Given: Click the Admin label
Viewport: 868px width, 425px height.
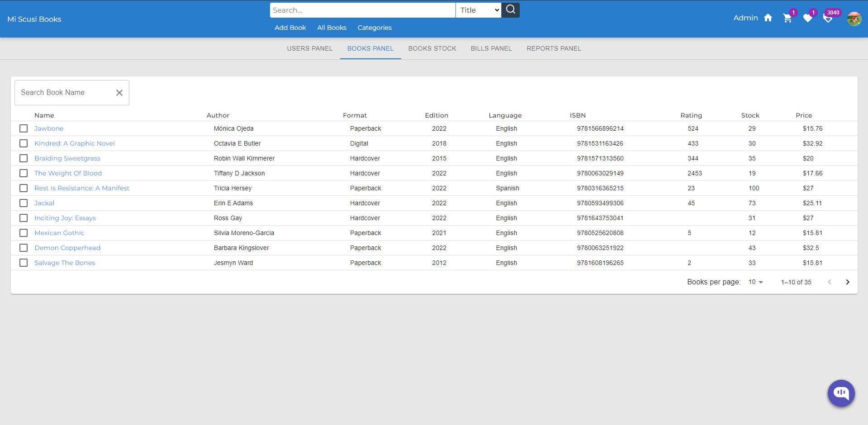Looking at the screenshot, I should (x=745, y=18).
